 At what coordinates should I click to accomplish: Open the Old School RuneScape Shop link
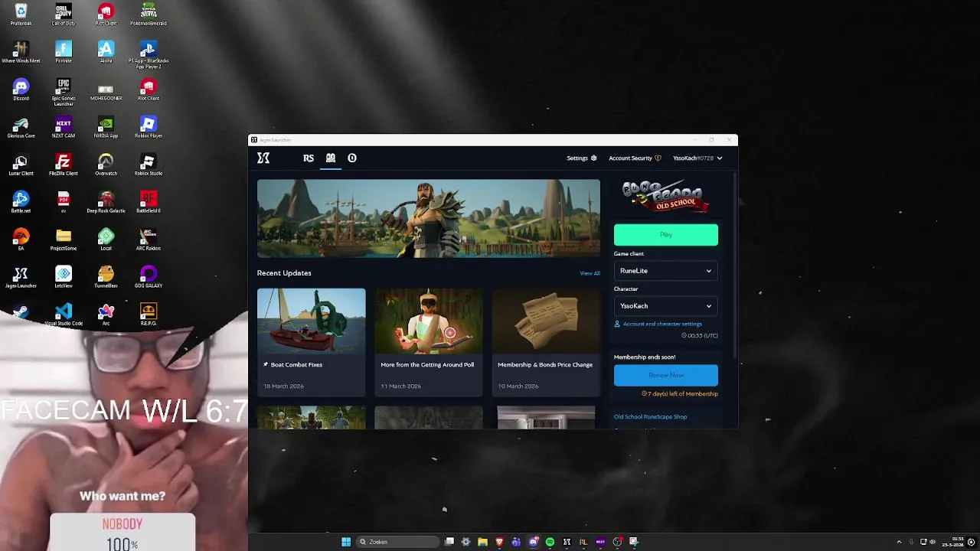pos(650,417)
